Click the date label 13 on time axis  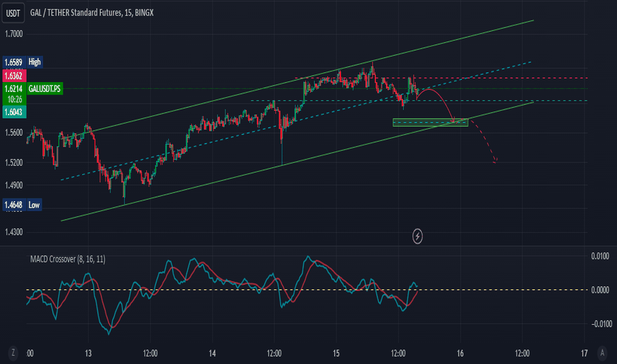pyautogui.click(x=88, y=353)
